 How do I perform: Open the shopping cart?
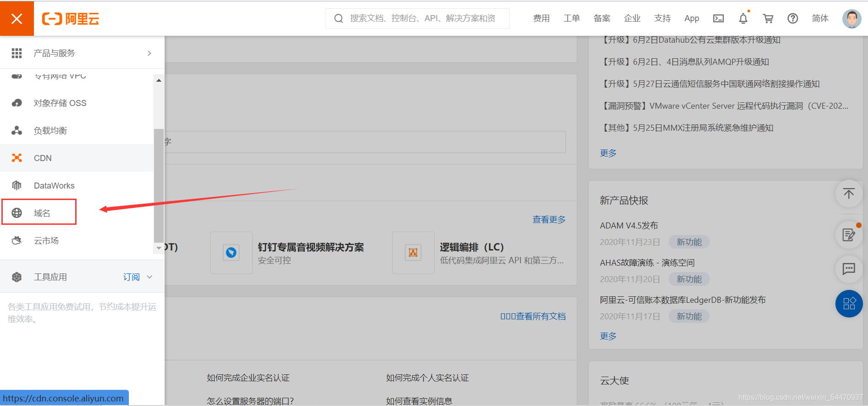(768, 18)
